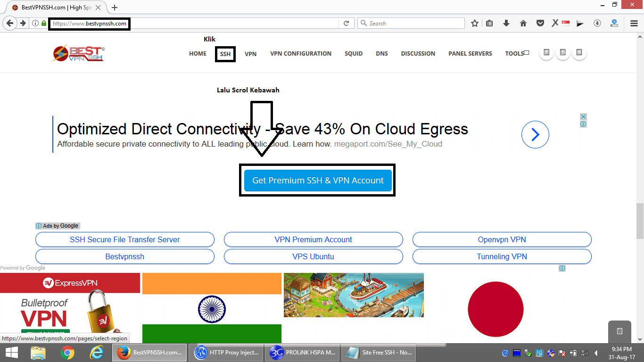This screenshot has width=644, height=362.
Task: Click Get Premium SSH & VPN Account button
Action: point(318,181)
